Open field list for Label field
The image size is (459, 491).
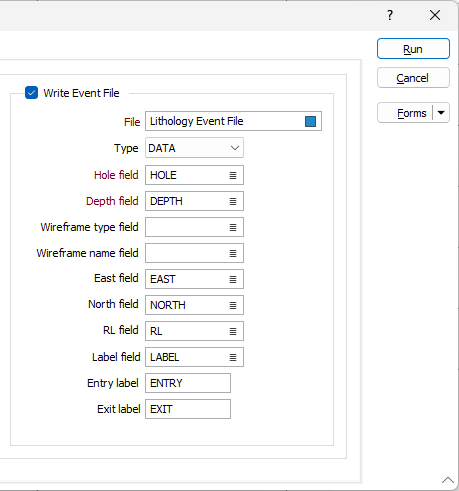coord(233,357)
